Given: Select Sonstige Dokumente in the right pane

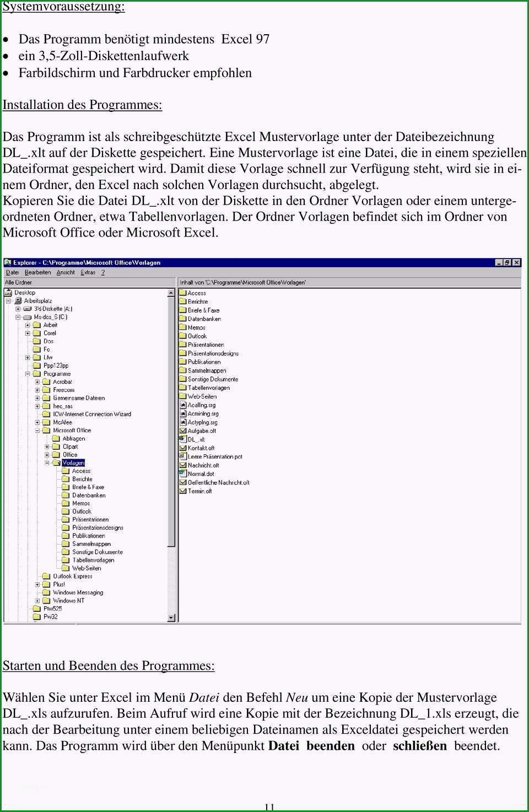Looking at the screenshot, I should click(x=213, y=379).
